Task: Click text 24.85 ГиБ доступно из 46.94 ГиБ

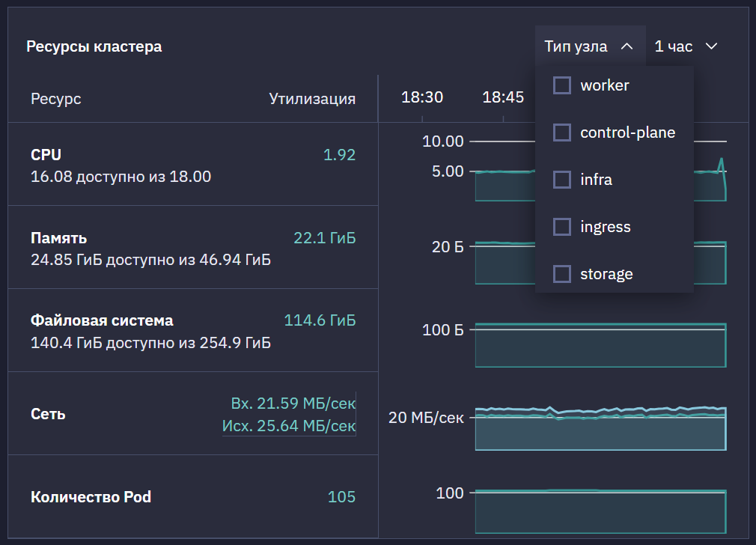Action: click(x=150, y=260)
